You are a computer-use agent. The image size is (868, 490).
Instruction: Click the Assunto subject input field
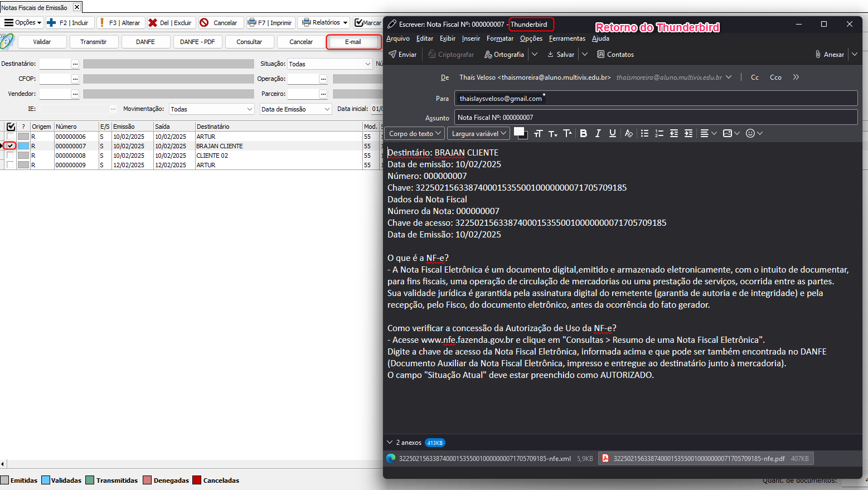pyautogui.click(x=655, y=117)
